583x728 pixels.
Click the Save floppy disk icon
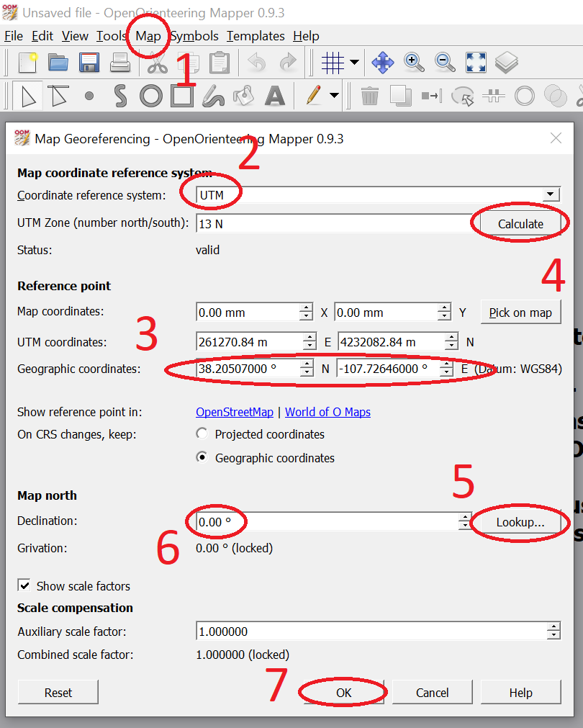89,63
